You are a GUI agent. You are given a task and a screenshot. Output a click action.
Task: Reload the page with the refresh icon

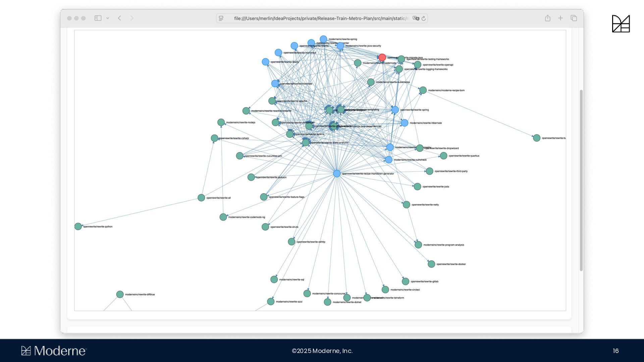click(424, 18)
